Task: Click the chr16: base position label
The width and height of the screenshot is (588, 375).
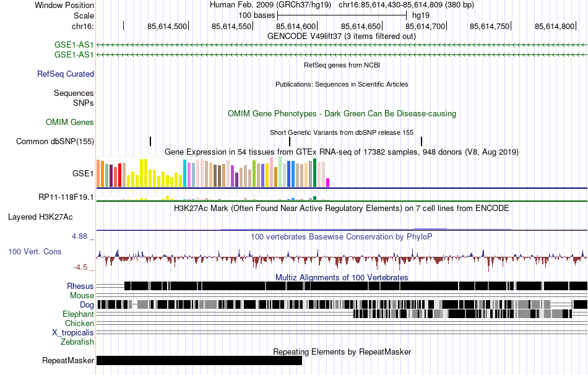Action: 83,26
